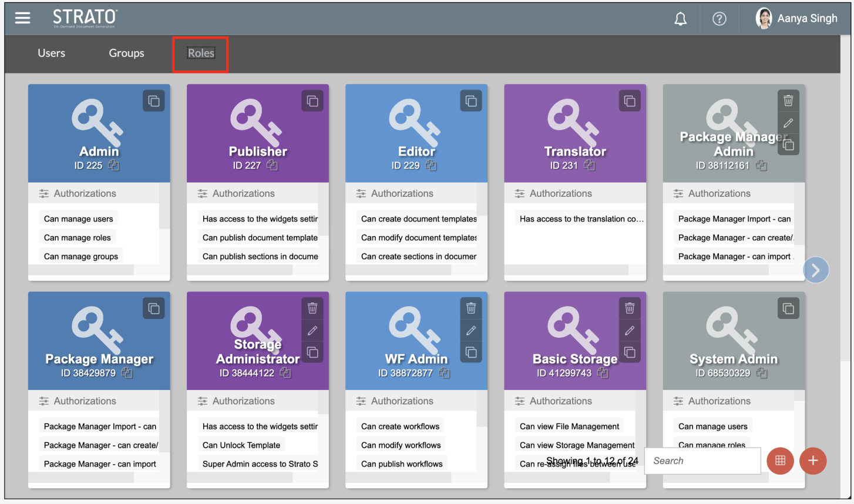Delete the Package Manager Admin role
The width and height of the screenshot is (854, 504).
(x=788, y=101)
